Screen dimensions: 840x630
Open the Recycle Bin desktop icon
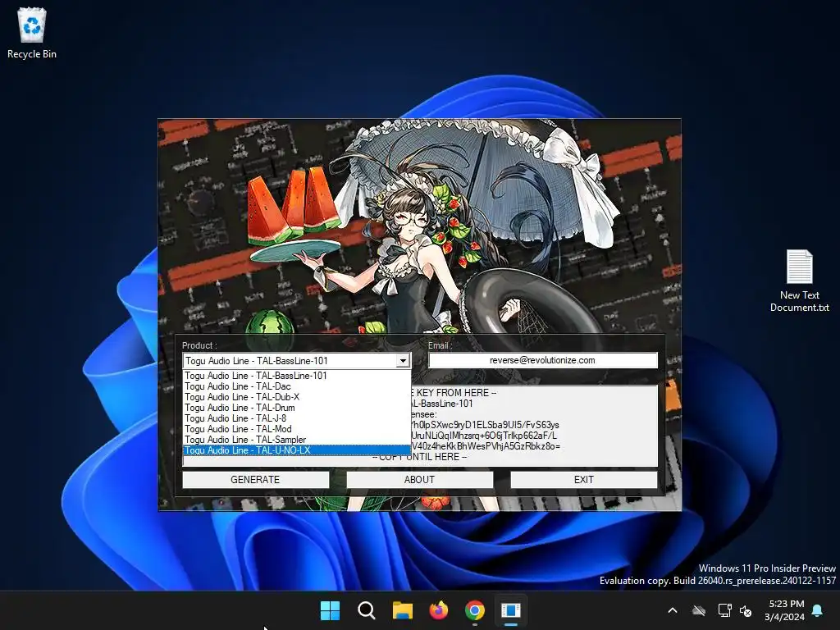pos(32,33)
